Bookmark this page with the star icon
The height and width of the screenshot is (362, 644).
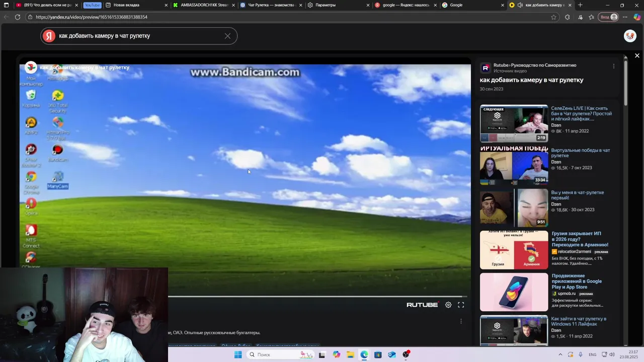point(553,17)
